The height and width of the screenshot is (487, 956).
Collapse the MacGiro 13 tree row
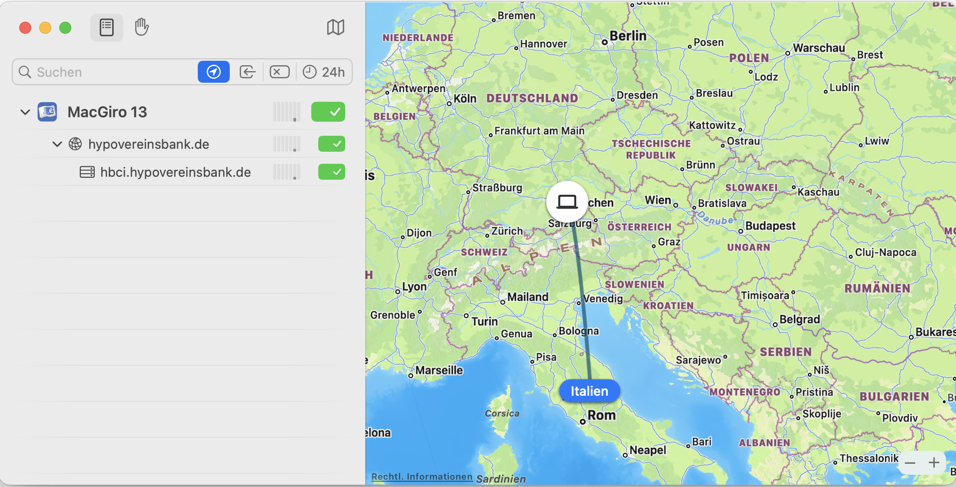[x=25, y=112]
